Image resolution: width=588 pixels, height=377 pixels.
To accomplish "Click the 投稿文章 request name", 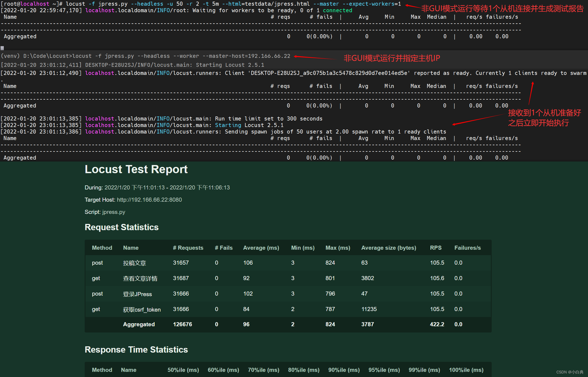I will (135, 263).
